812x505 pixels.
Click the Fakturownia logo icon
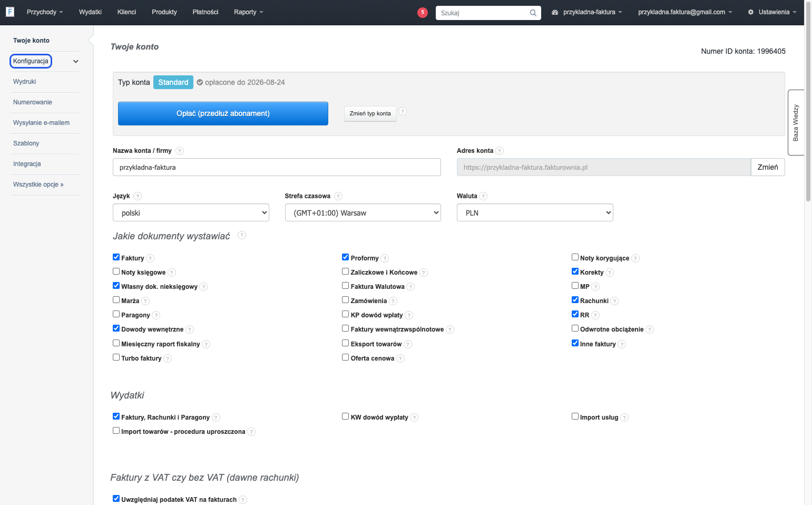click(9, 12)
